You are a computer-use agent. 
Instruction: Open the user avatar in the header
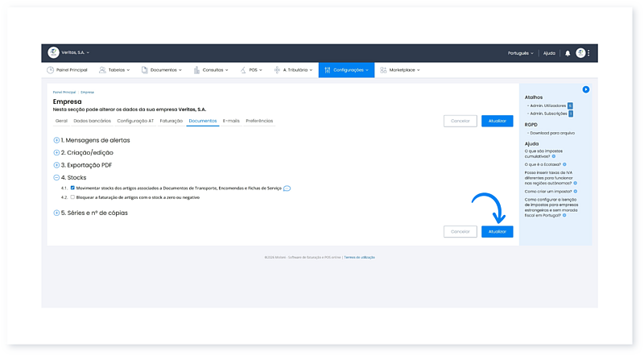[x=580, y=53]
